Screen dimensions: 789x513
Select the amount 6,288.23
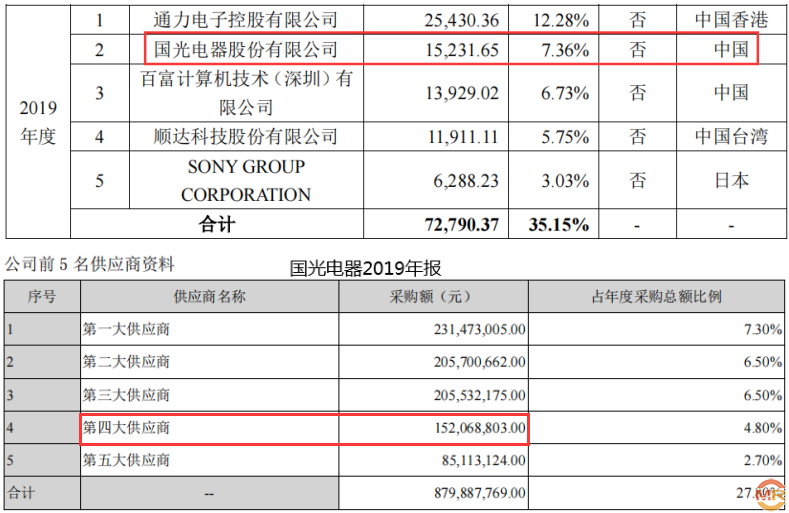(466, 181)
